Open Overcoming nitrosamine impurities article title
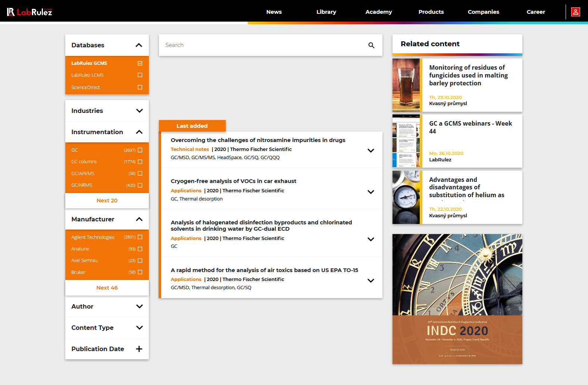 coord(258,140)
